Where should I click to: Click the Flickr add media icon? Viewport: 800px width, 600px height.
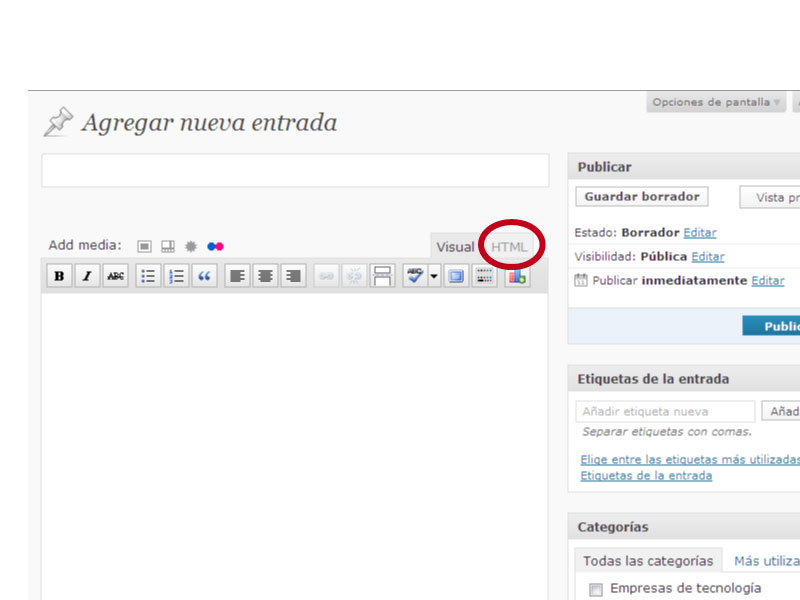[x=215, y=246]
